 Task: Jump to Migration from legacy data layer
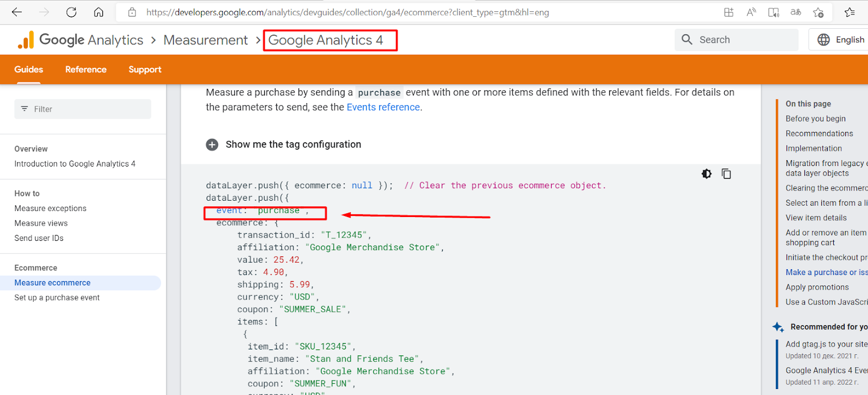(827, 168)
